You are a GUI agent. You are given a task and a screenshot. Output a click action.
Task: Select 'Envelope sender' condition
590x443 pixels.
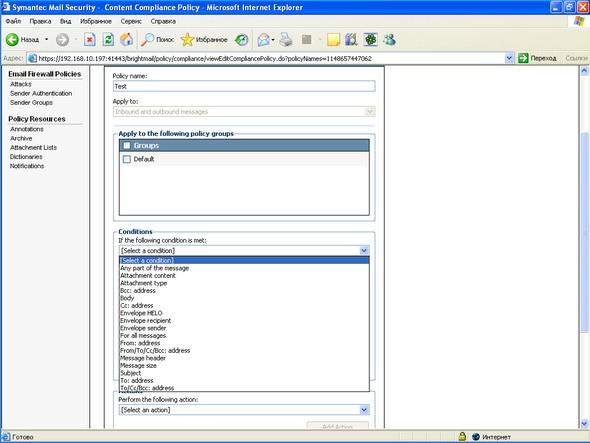[244, 328]
